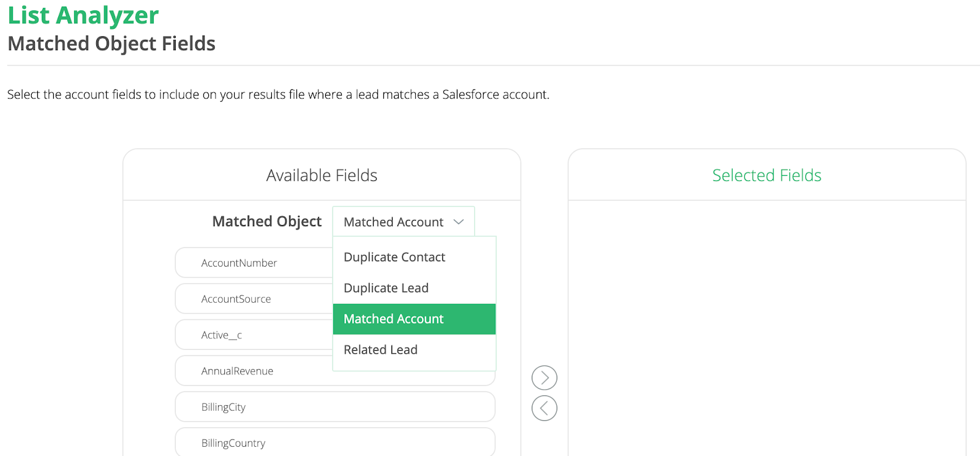Click the Matched Object label
The width and height of the screenshot is (980, 456).
pyautogui.click(x=267, y=221)
